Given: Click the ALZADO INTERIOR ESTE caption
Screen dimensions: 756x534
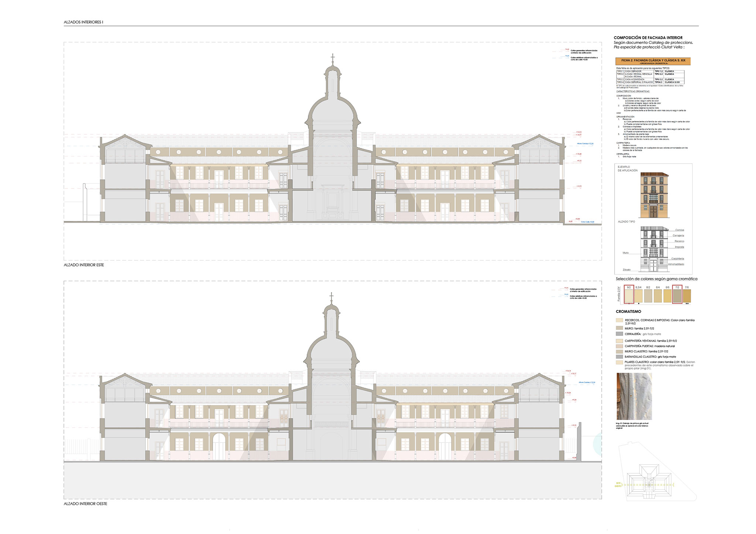Looking at the screenshot, I should pos(84,265).
